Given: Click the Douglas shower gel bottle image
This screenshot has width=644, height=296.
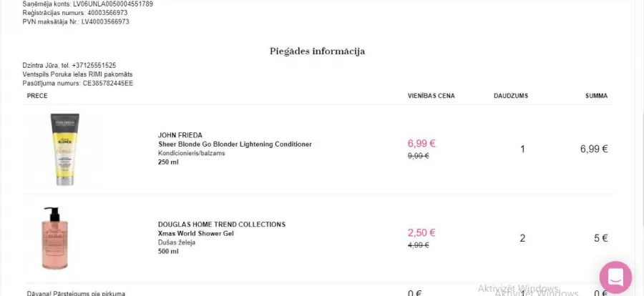Looking at the screenshot, I should click(x=54, y=238).
